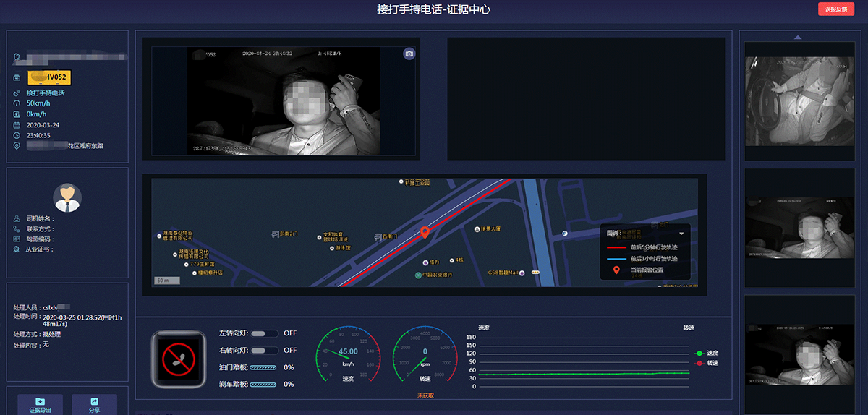Click the calendar icon next to 2020-03-24
The image size is (868, 415).
(17, 124)
